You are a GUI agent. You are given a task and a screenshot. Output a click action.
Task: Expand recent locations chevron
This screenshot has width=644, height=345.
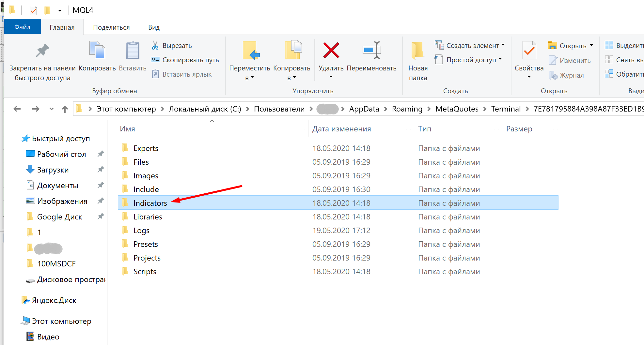51,109
